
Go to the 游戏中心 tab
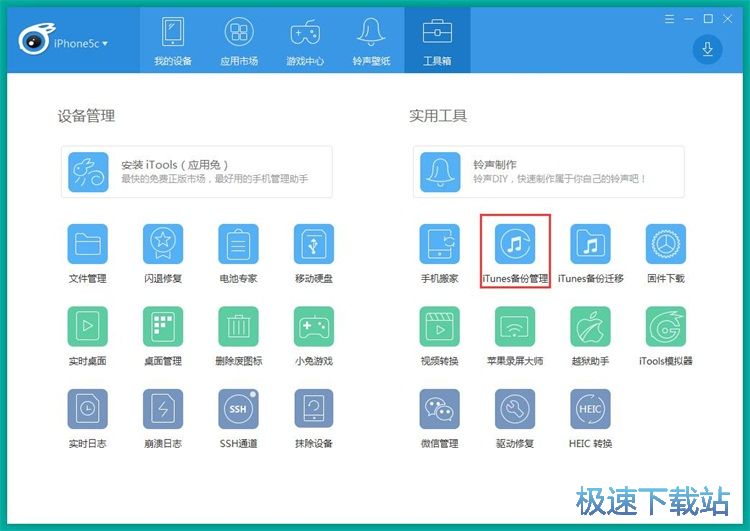(305, 41)
